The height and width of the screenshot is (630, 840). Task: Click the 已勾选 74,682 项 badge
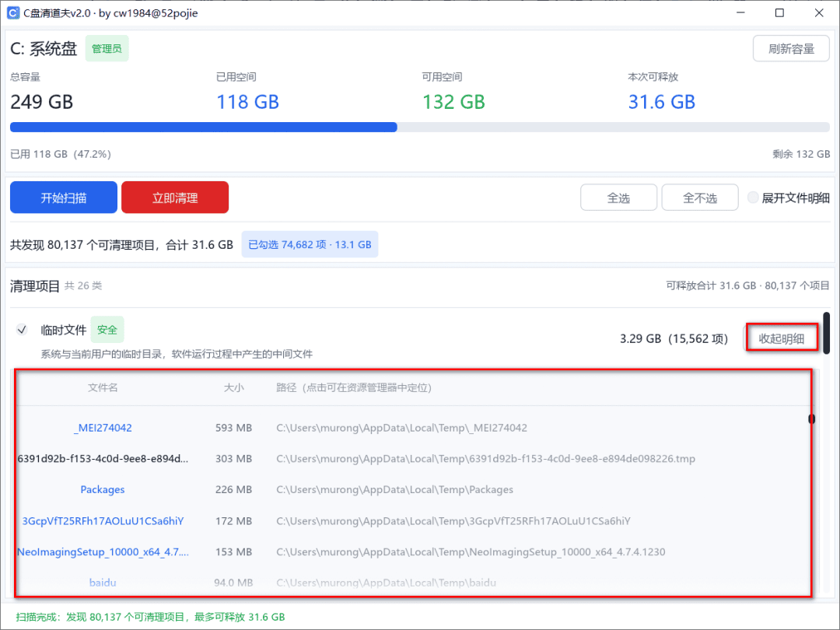(x=310, y=244)
